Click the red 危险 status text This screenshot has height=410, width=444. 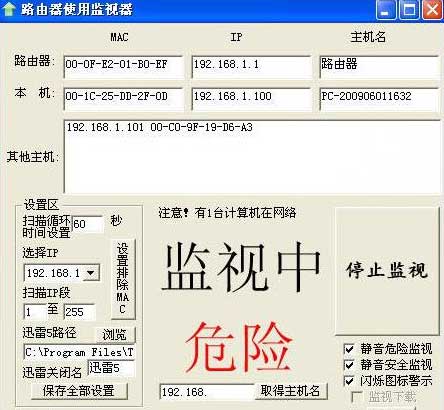pyautogui.click(x=239, y=347)
